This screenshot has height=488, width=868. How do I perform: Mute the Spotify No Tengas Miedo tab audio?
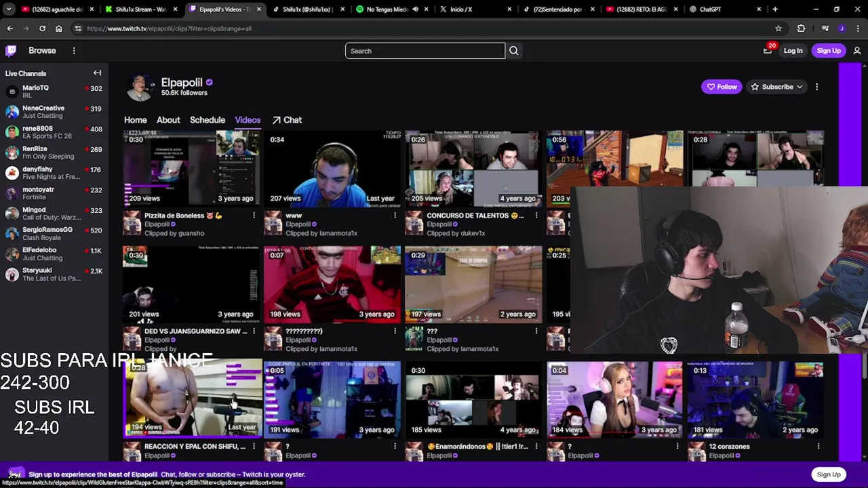[415, 9]
